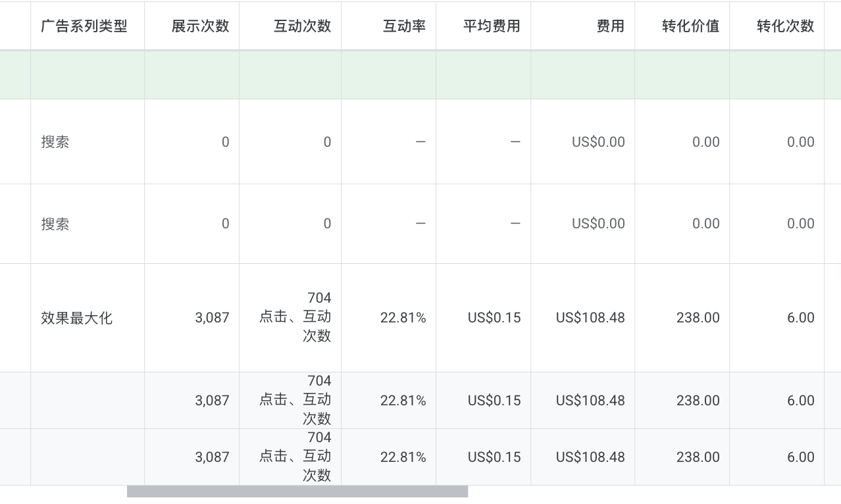The width and height of the screenshot is (841, 504).
Task: Select the 平均费用 column header
Action: tap(491, 26)
